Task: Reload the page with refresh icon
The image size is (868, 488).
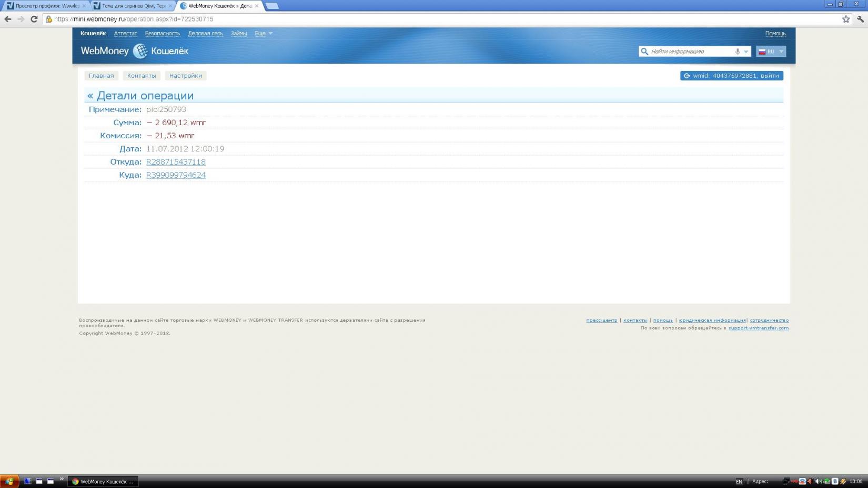Action: click(34, 19)
